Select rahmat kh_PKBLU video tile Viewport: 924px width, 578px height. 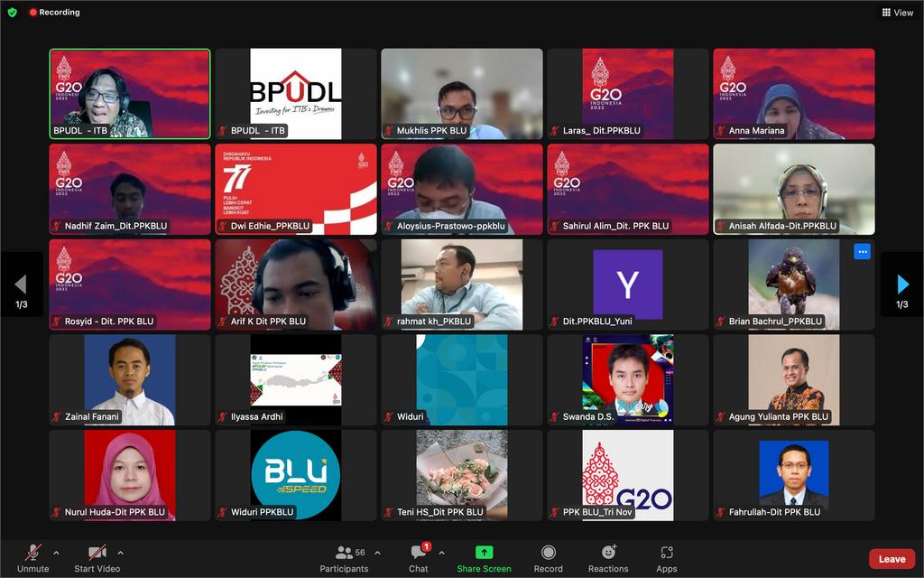click(x=462, y=284)
